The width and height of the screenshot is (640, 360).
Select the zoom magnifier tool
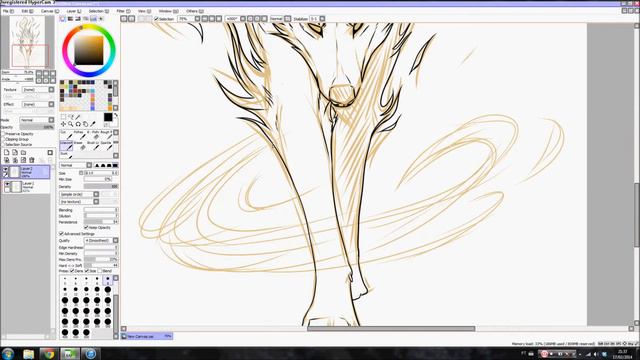coord(71,124)
